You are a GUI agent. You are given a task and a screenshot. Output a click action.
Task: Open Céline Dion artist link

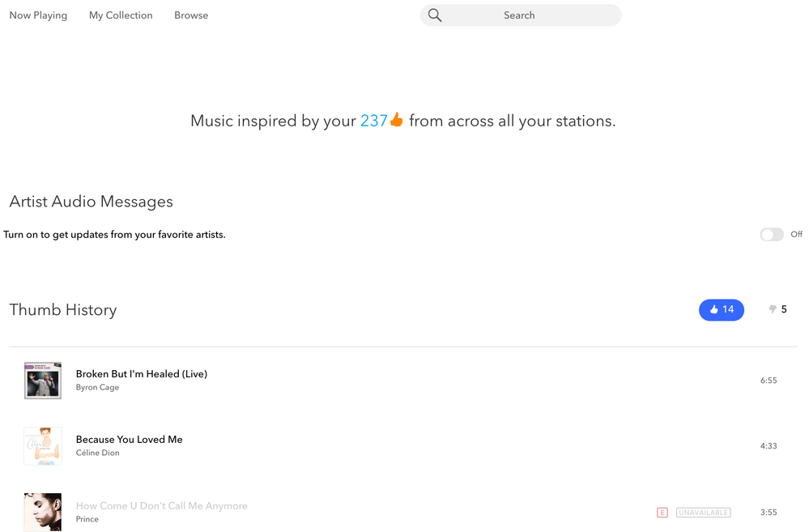[x=97, y=453]
